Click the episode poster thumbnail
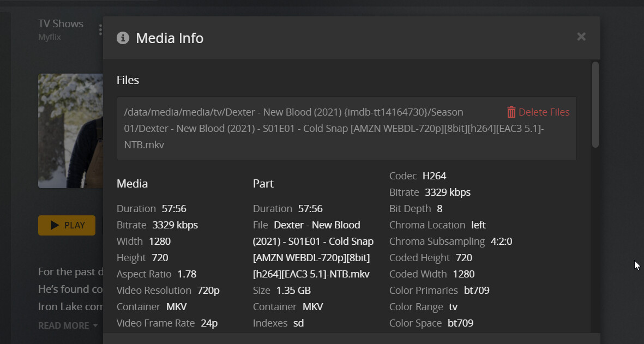Image resolution: width=644 pixels, height=344 pixels. pos(70,131)
